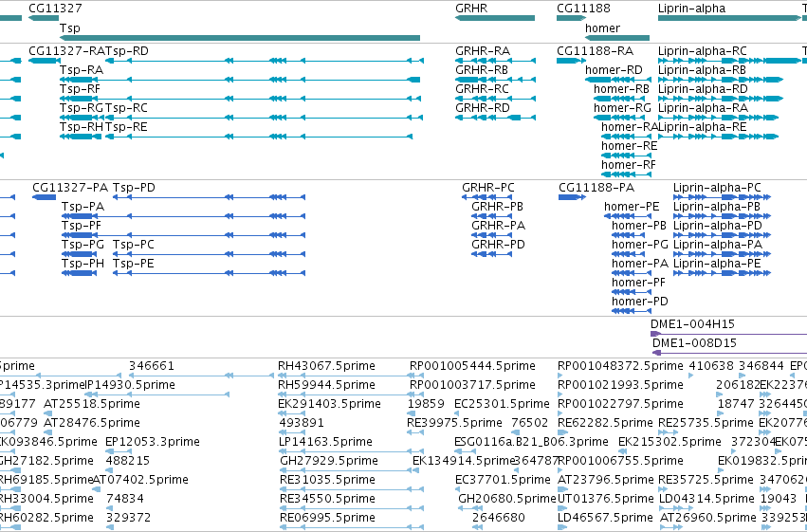The image size is (807, 532).
Task: Click EST LD46567.5prime
Action: click(605, 518)
